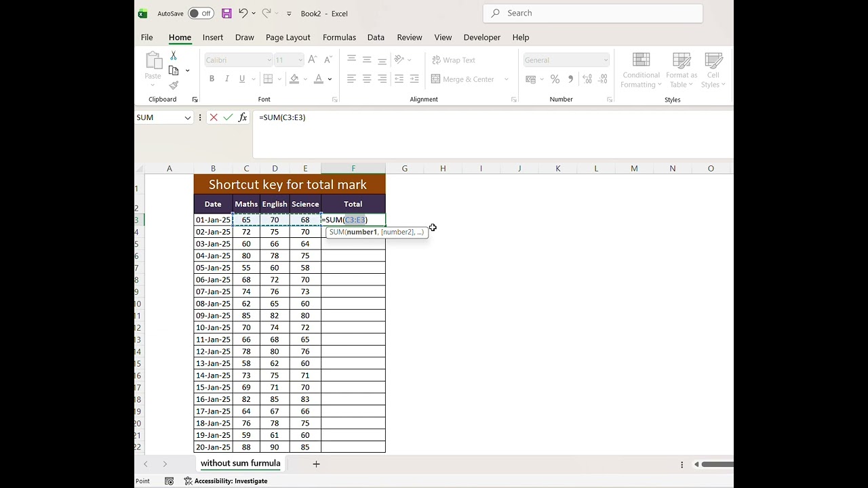Click the macro recording status bar icon

pyautogui.click(x=169, y=481)
